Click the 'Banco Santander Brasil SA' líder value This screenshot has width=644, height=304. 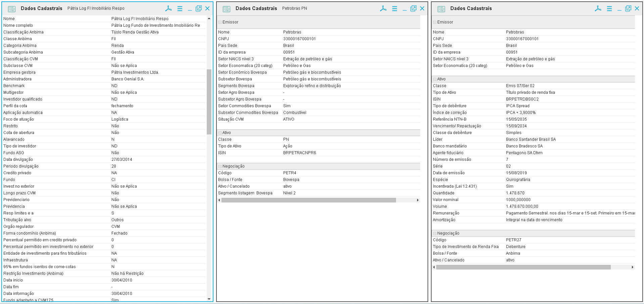pos(531,139)
